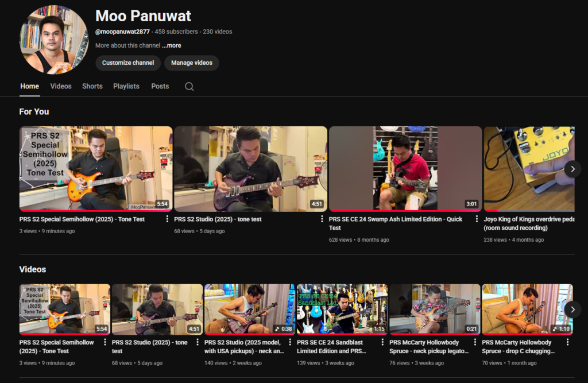This screenshot has width=588, height=383.
Task: Open options menu for PRS SE CE 24 Swamp Ash video
Action: coord(477,219)
